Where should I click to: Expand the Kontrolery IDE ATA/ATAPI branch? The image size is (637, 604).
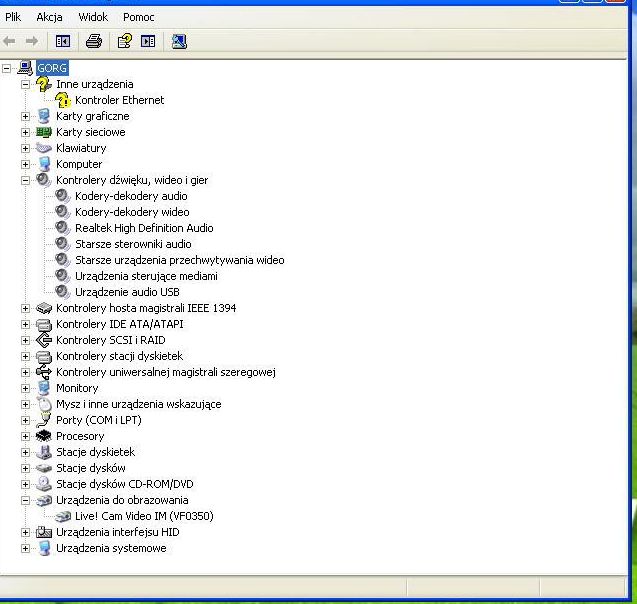click(25, 325)
